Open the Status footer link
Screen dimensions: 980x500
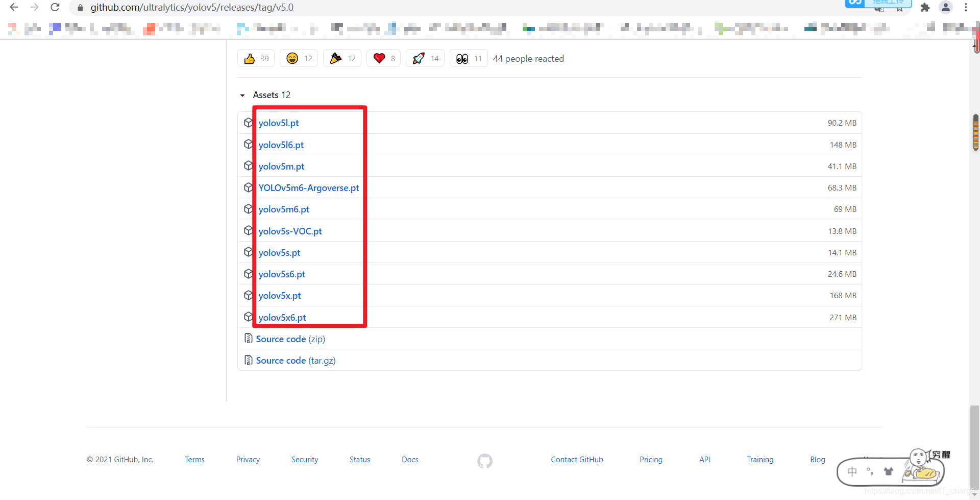pyautogui.click(x=360, y=460)
